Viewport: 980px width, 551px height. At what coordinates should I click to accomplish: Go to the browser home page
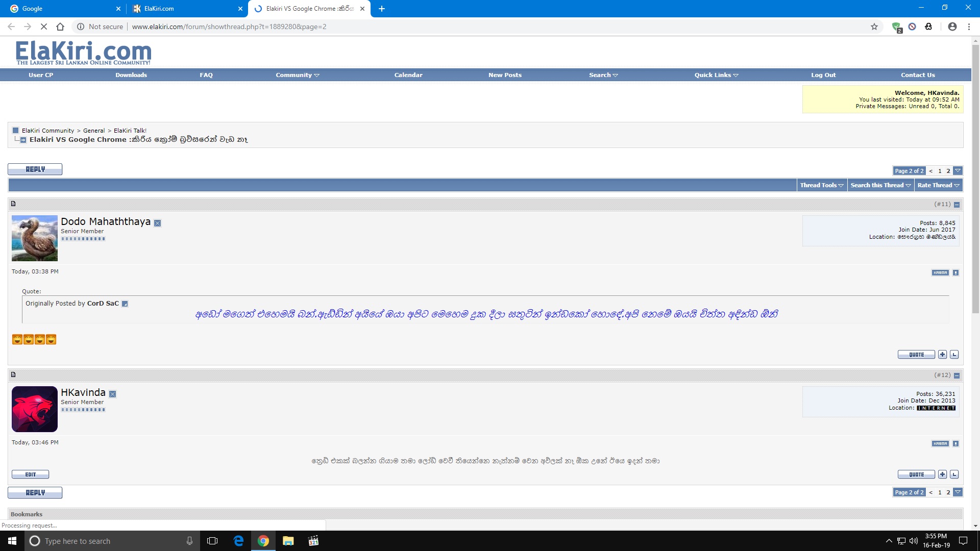pyautogui.click(x=60, y=27)
